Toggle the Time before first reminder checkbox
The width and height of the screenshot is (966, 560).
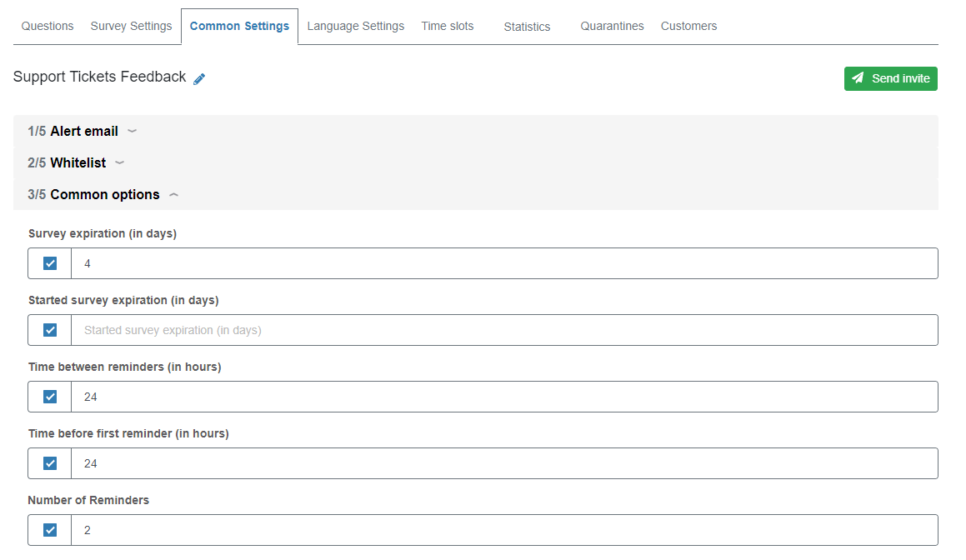pos(50,463)
